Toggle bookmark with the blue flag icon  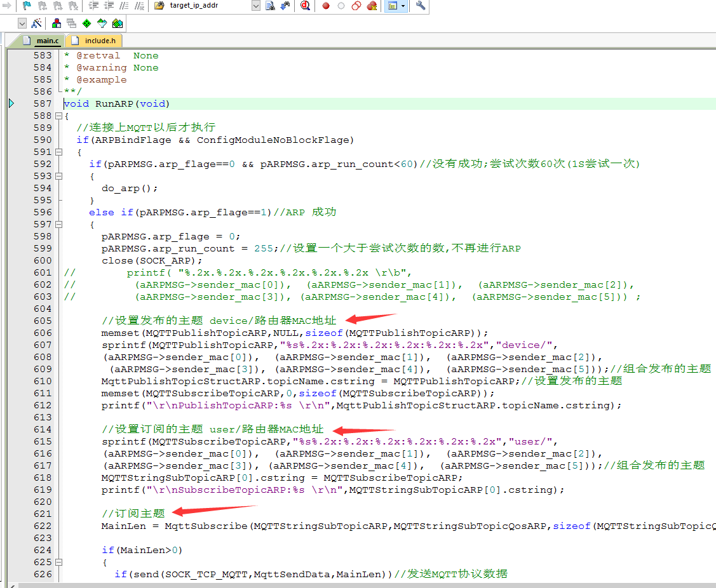(27, 6)
